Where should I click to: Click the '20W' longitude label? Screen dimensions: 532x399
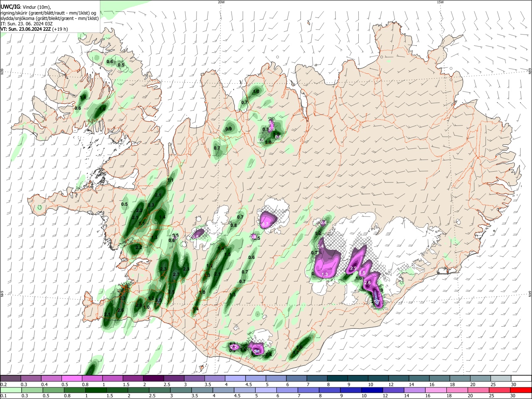click(x=221, y=2)
